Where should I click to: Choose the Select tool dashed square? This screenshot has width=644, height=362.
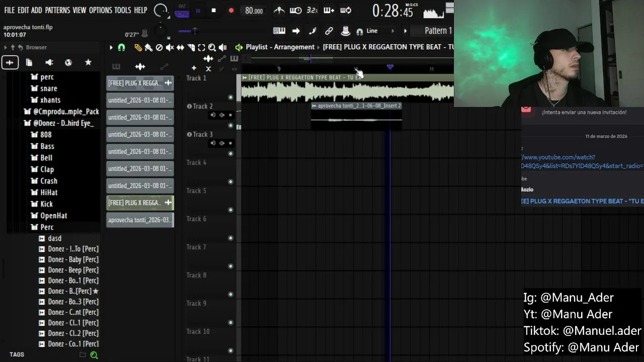pyautogui.click(x=201, y=47)
